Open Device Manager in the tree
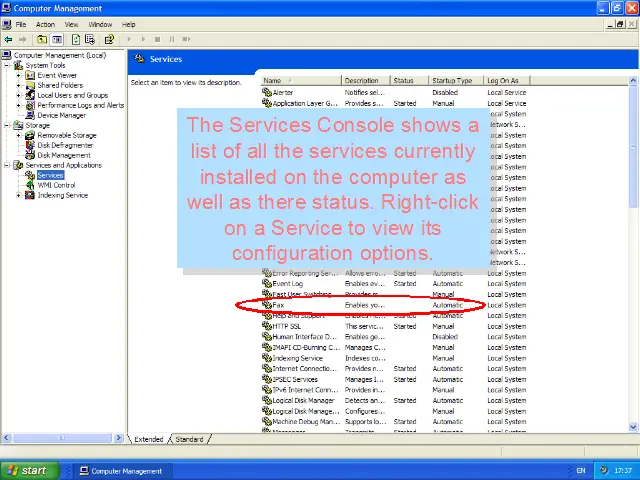This screenshot has height=480, width=640. point(61,115)
